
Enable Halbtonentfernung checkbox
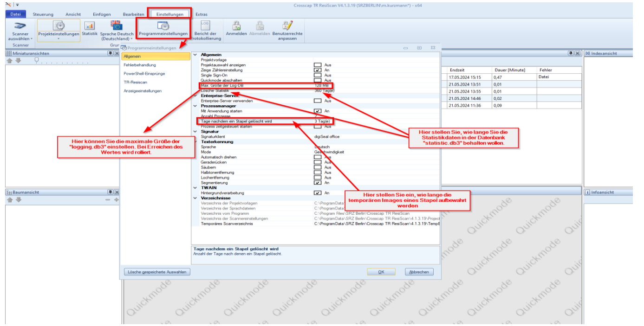318,173
